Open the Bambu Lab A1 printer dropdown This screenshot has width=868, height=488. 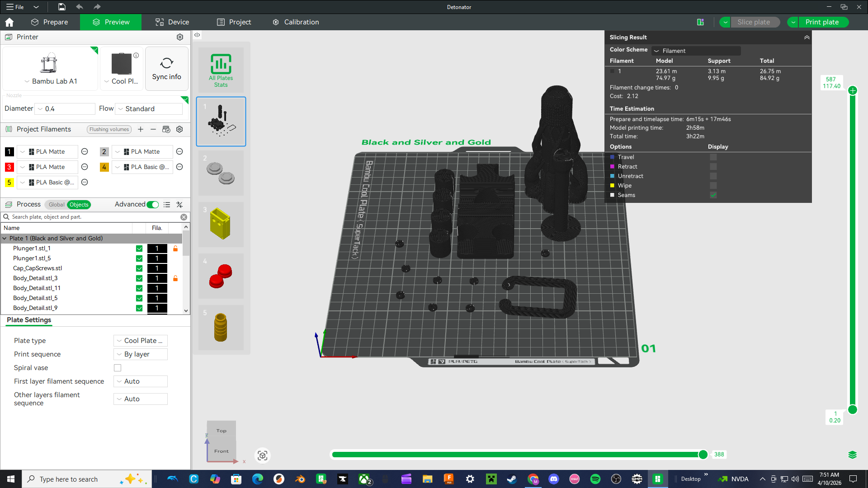coord(50,81)
